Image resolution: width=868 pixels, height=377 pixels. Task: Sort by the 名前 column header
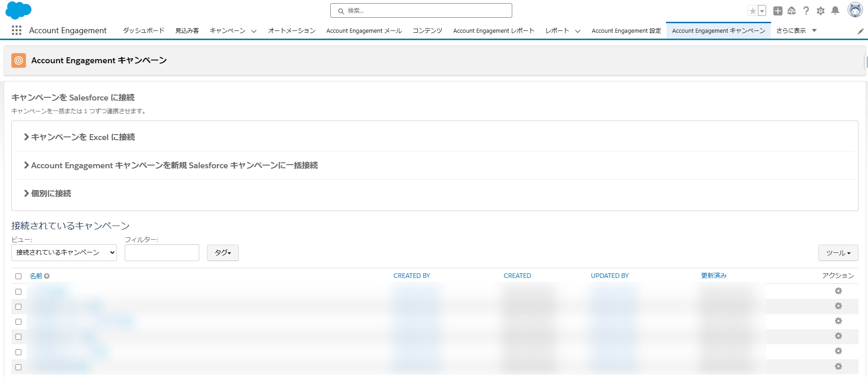tap(36, 276)
